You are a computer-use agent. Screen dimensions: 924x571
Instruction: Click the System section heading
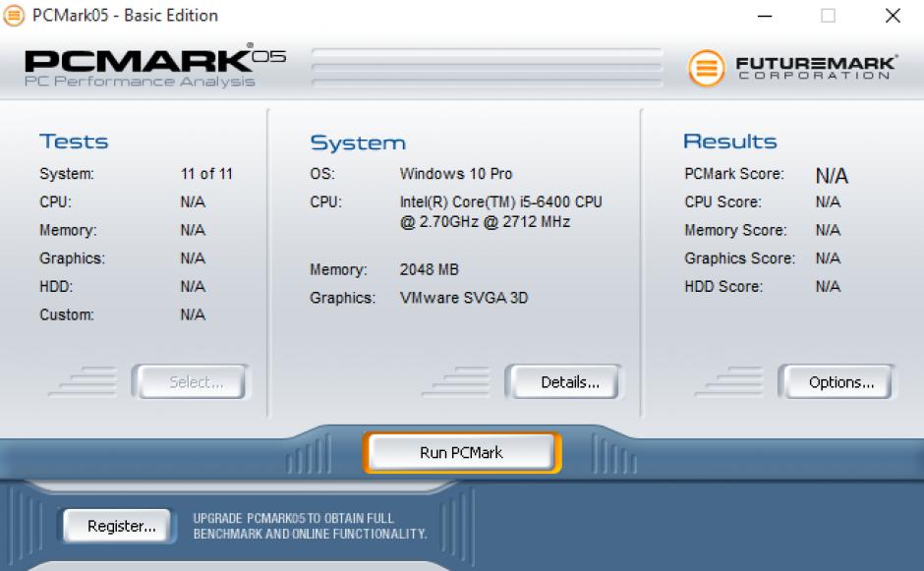coord(358,143)
